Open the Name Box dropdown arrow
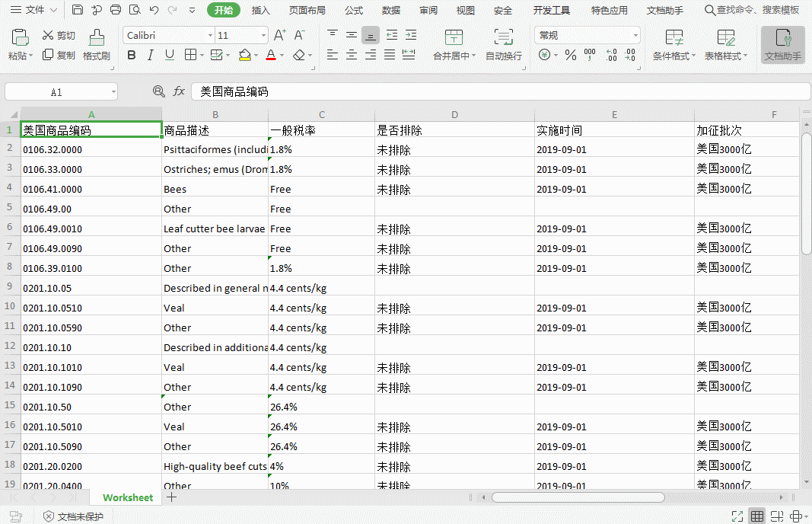 click(x=113, y=91)
